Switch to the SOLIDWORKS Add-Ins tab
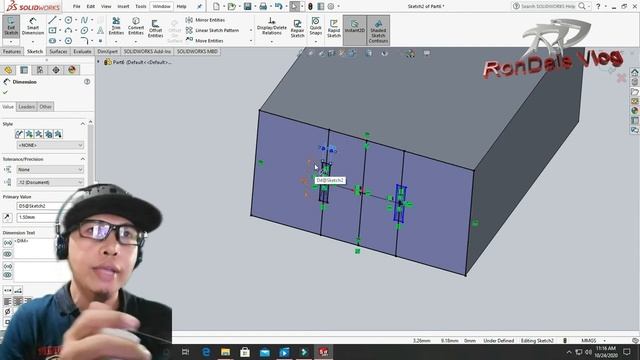The image size is (640, 360). pyautogui.click(x=147, y=51)
